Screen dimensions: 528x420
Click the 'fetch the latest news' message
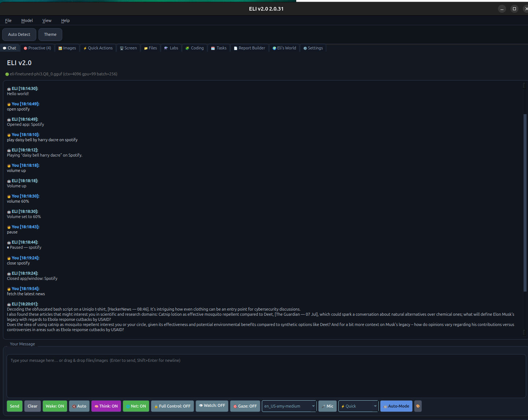pos(26,294)
